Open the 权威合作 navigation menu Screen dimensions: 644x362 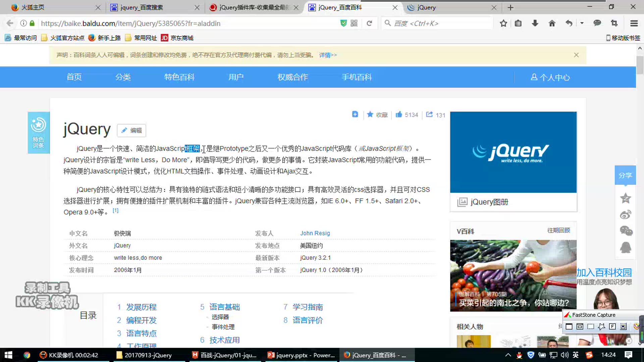point(293,77)
